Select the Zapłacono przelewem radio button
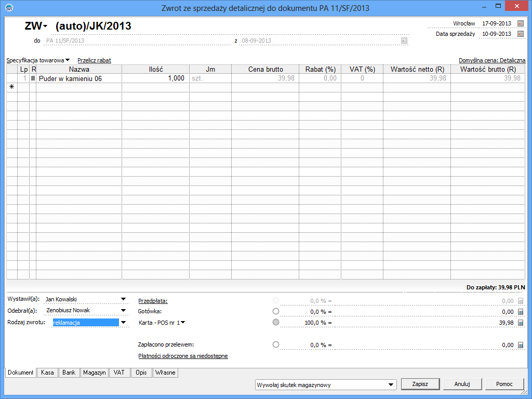Image resolution: width=532 pixels, height=399 pixels. tap(275, 344)
